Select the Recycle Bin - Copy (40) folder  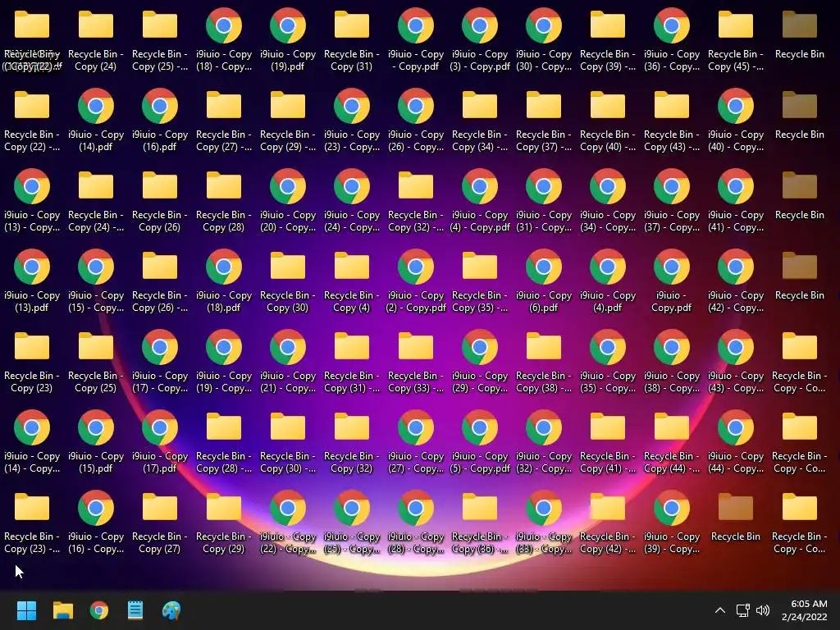point(608,121)
